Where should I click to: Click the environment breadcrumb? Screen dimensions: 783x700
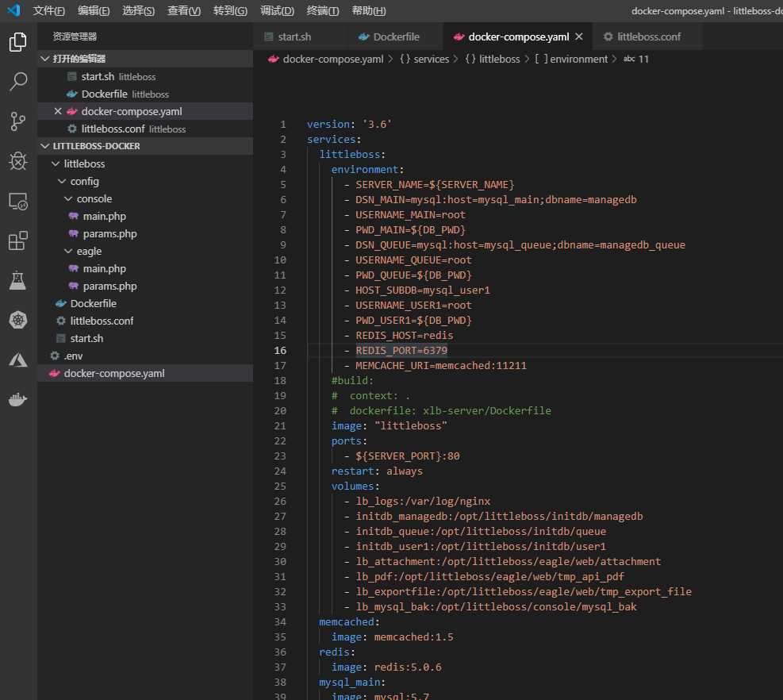point(579,59)
